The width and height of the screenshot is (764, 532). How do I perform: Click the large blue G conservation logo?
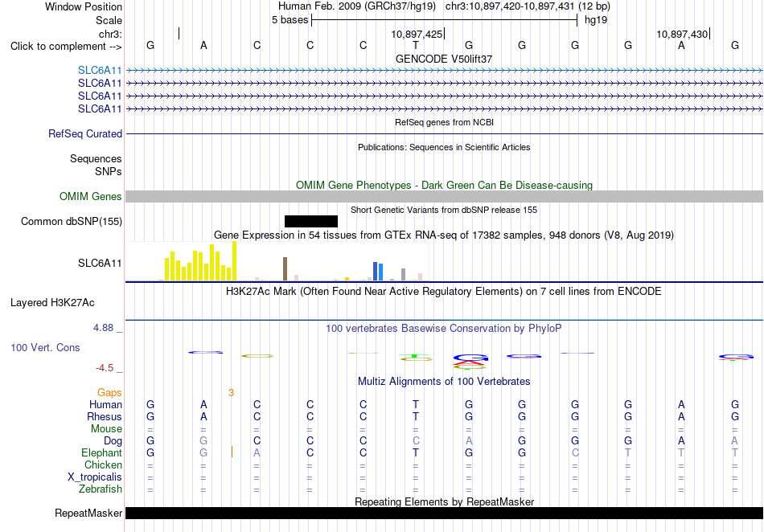(470, 358)
